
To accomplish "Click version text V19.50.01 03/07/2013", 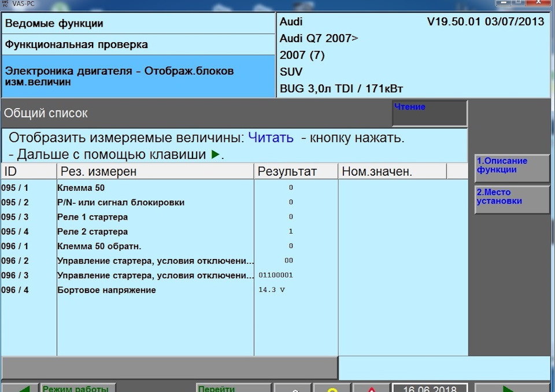I will [x=486, y=21].
